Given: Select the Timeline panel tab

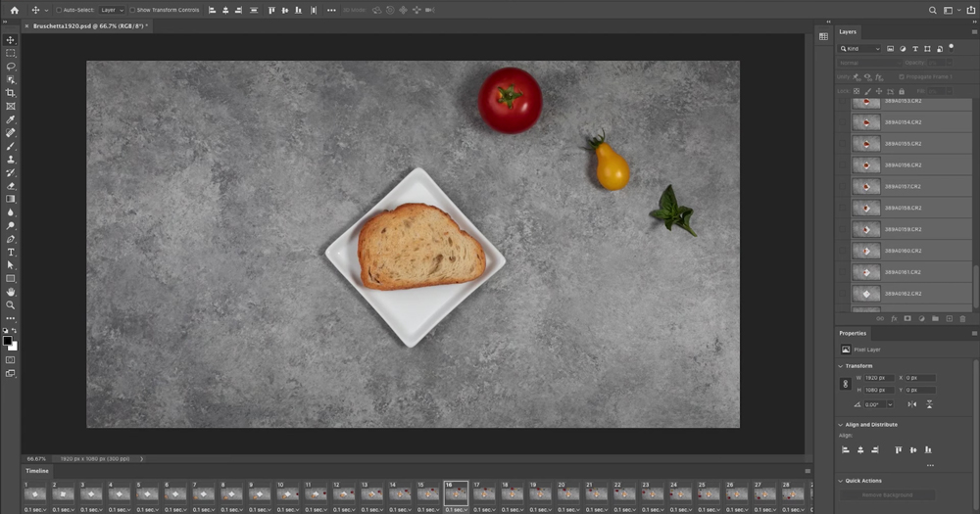Looking at the screenshot, I should (37, 471).
